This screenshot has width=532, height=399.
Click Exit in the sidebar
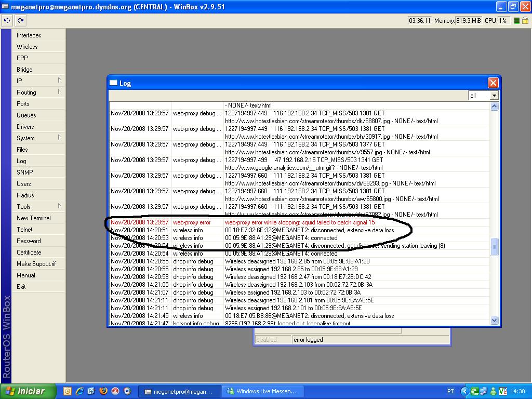coord(38,287)
